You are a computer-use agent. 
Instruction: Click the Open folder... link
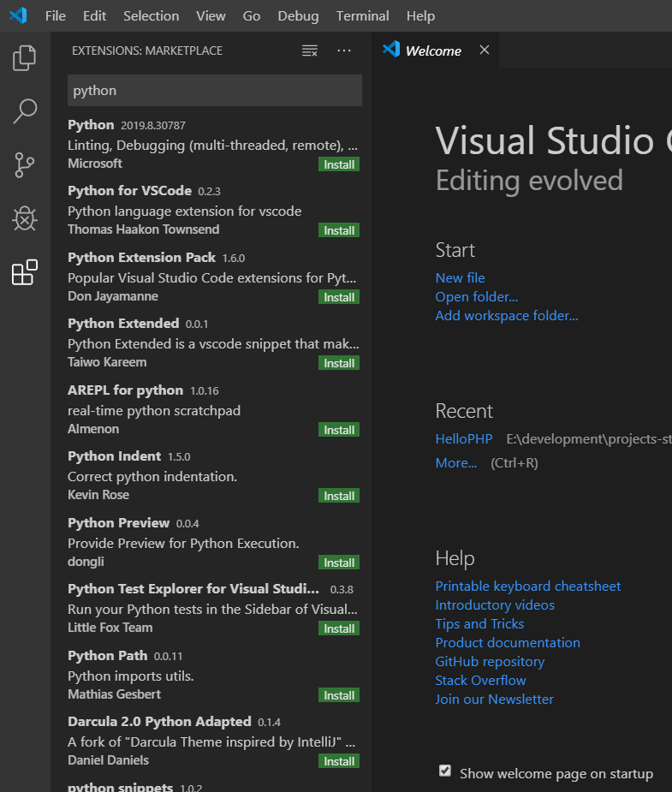click(477, 296)
